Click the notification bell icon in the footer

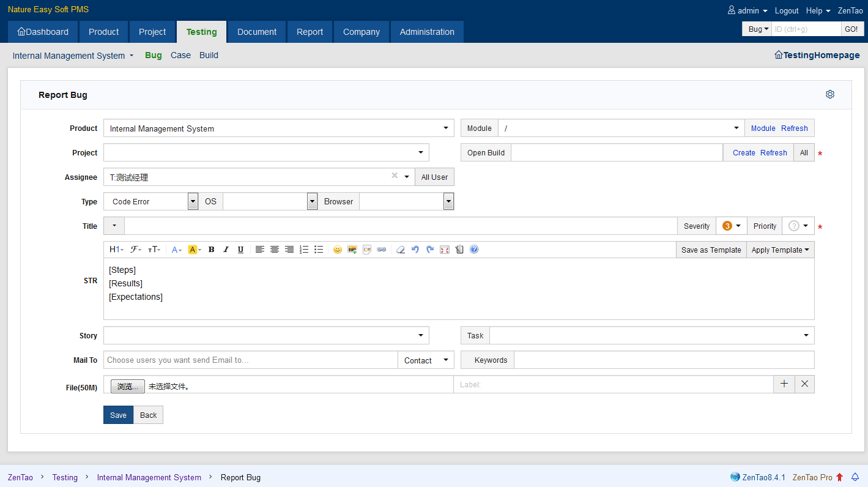pos(855,477)
